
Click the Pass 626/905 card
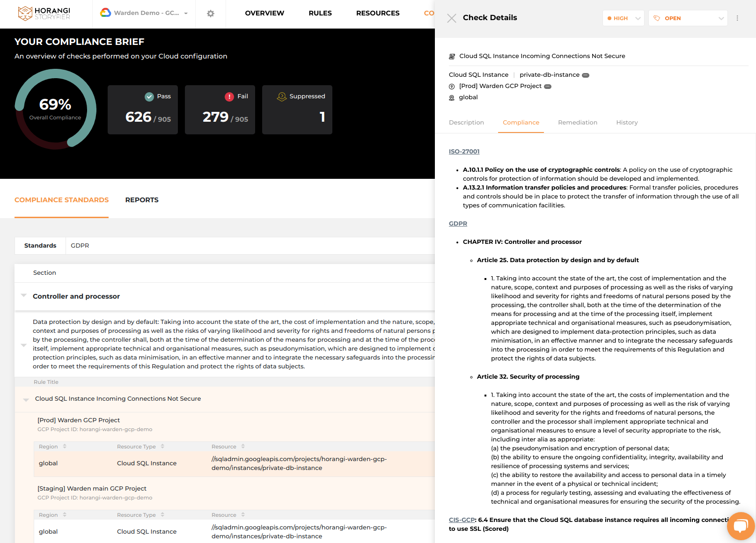pos(143,110)
